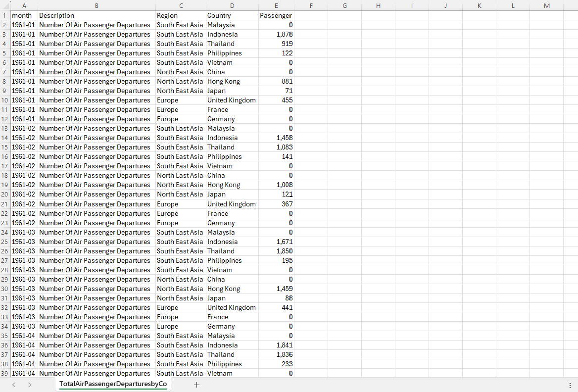Select the cell with value 1,008

click(x=276, y=185)
